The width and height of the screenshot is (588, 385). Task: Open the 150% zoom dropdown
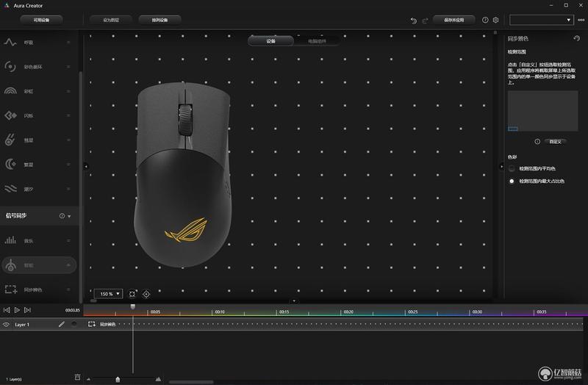tap(108, 294)
